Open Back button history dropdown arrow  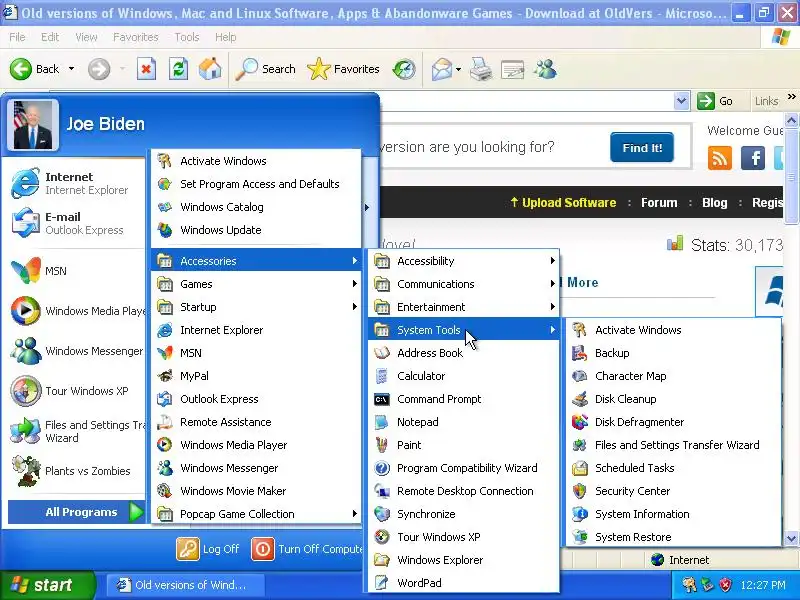coord(71,69)
